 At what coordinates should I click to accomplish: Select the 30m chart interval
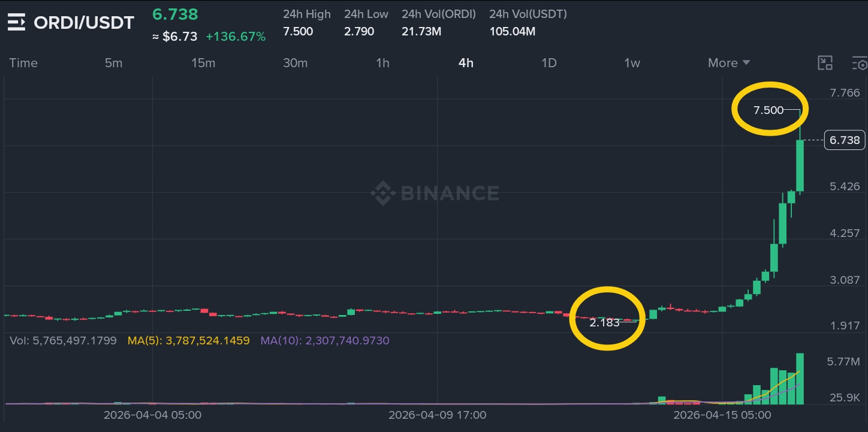tap(295, 63)
